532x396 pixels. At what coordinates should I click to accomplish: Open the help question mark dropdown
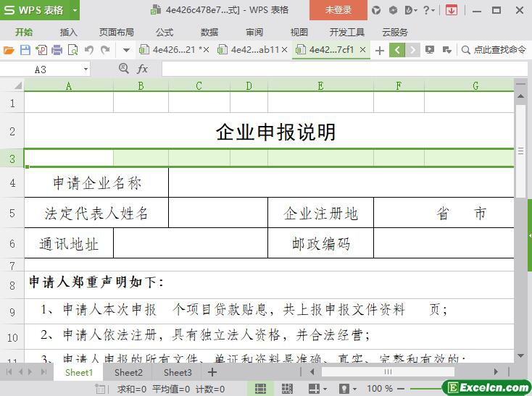click(x=428, y=11)
